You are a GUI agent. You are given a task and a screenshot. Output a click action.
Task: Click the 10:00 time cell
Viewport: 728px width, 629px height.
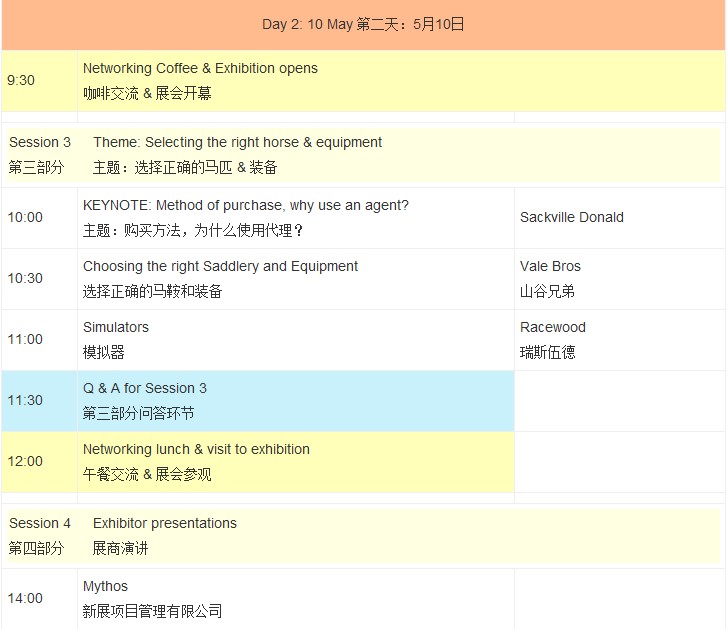pos(25,218)
